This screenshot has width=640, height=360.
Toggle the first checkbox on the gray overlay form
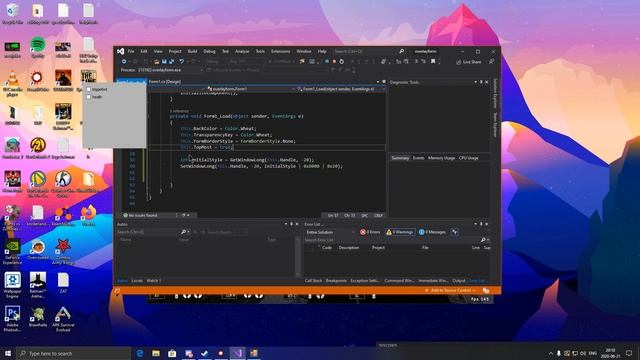[x=89, y=89]
